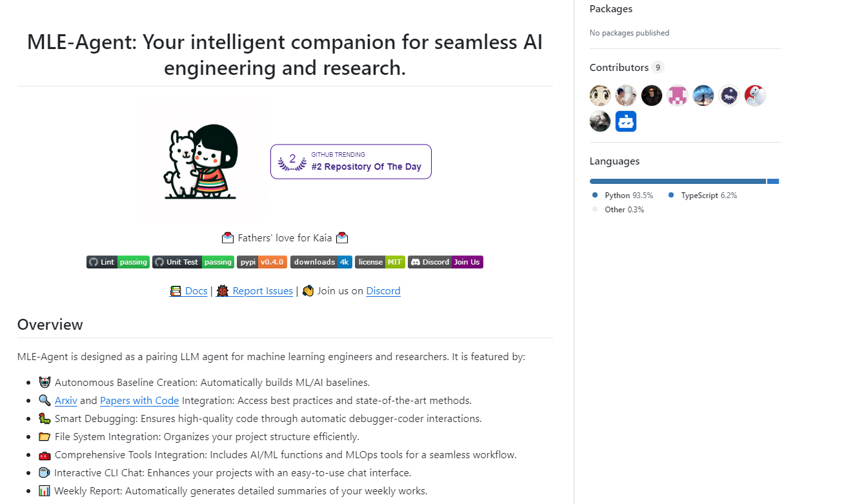Image resolution: width=846 pixels, height=504 pixels.
Task: Open the GitHub Trending #2 Repository badge
Action: point(351,162)
